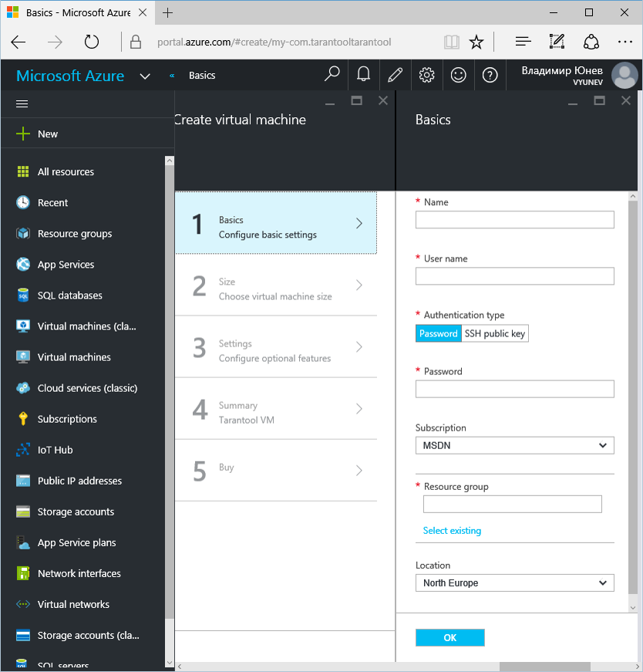
Task: Open a new browser tab
Action: (167, 13)
